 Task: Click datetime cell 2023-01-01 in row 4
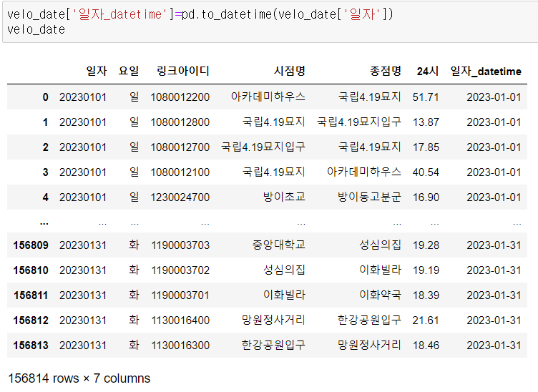pyautogui.click(x=494, y=197)
